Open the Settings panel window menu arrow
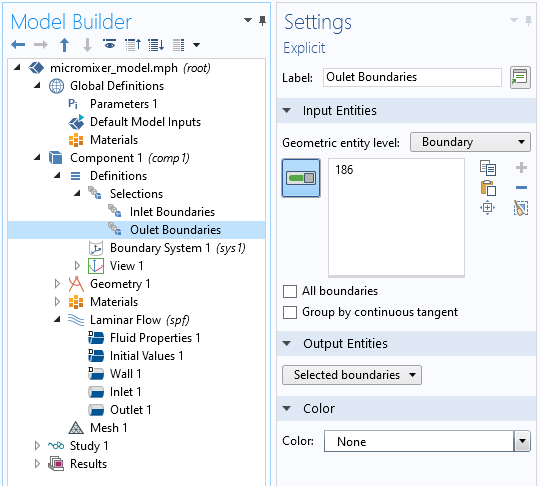The width and height of the screenshot is (540, 486). (513, 20)
